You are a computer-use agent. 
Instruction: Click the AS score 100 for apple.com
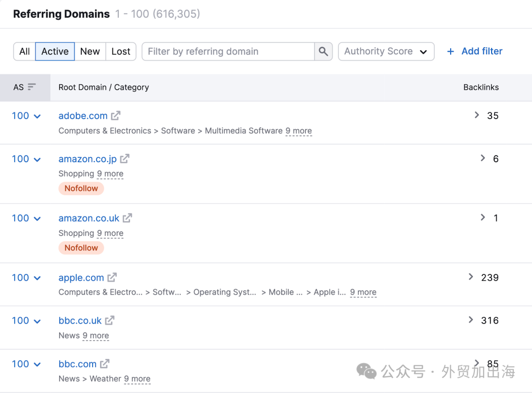coord(20,278)
